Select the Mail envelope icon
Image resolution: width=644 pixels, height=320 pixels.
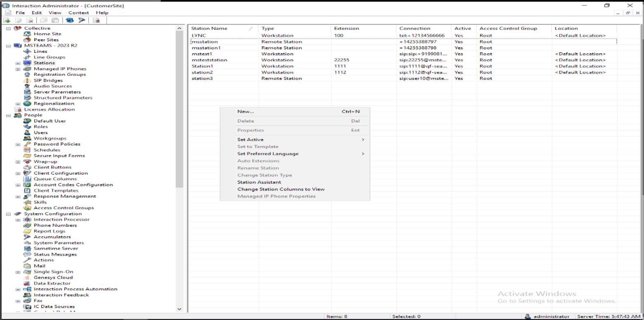[28, 266]
